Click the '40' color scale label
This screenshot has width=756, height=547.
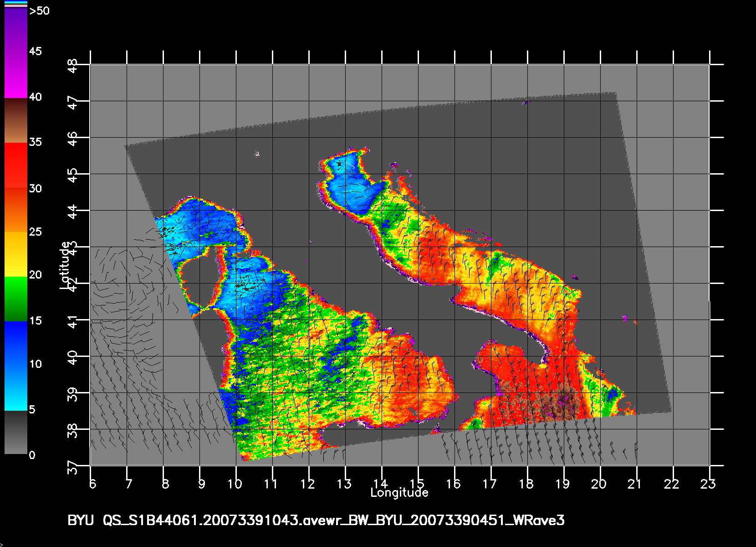(x=35, y=97)
